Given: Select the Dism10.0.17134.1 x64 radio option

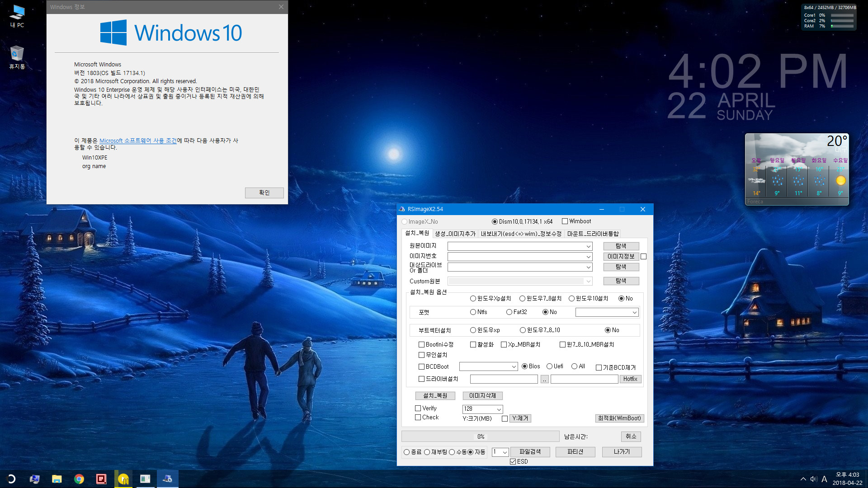Looking at the screenshot, I should coord(495,222).
